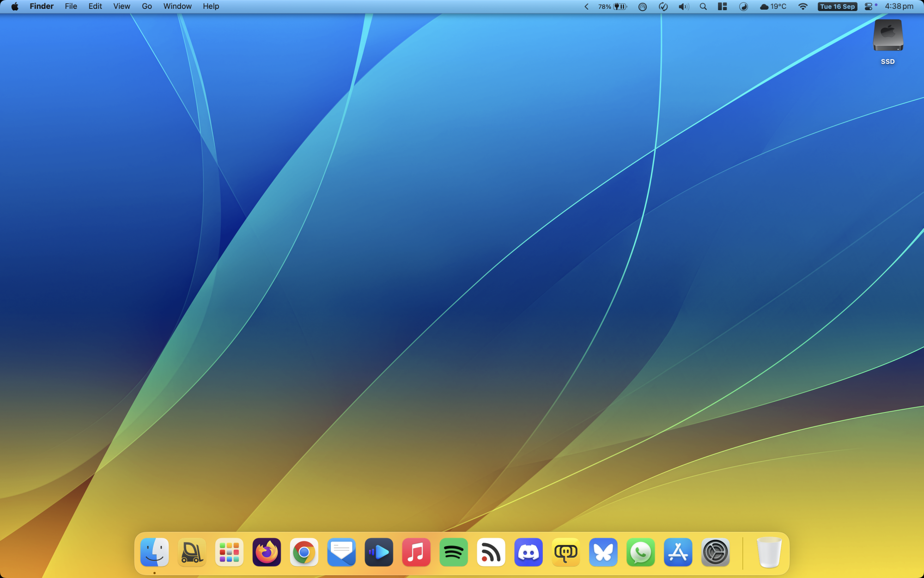The image size is (924, 578).
Task: Open the battery 78% status menu
Action: coord(612,6)
